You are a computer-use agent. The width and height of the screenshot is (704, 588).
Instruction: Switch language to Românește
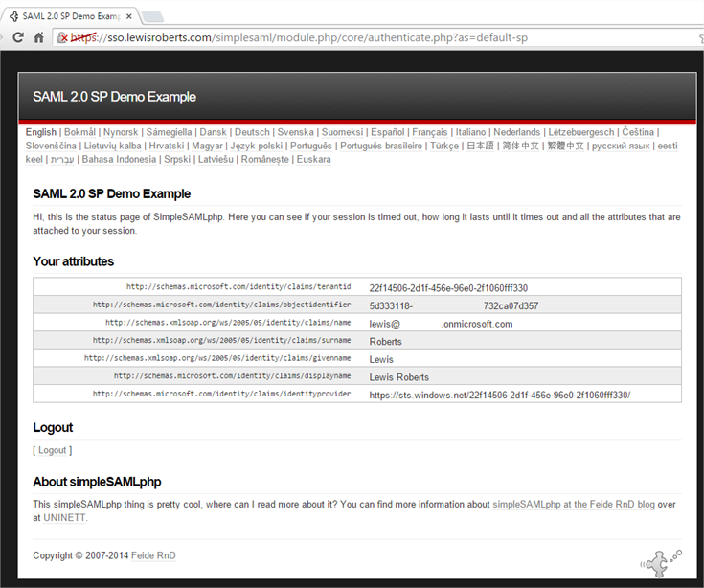265,159
